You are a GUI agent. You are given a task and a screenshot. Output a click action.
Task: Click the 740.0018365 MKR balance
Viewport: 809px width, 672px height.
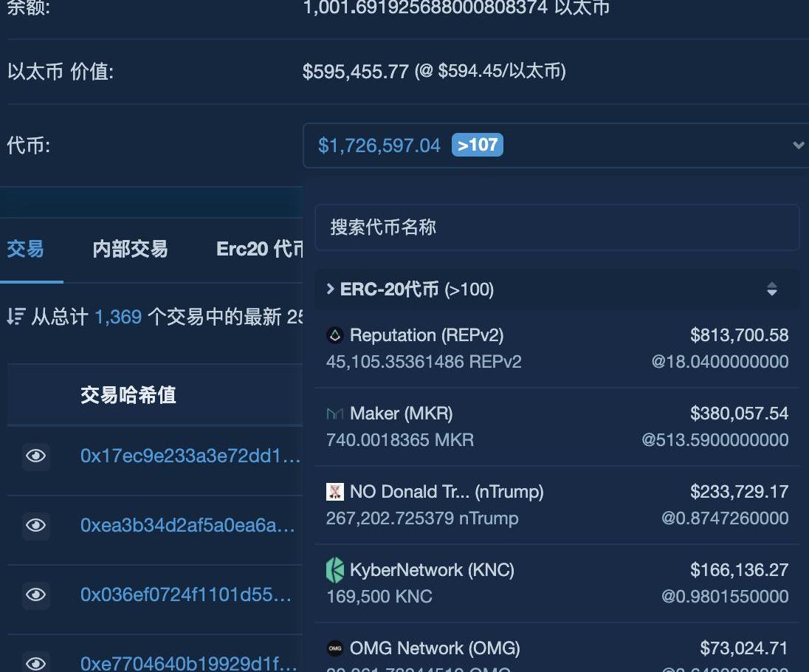pos(400,440)
